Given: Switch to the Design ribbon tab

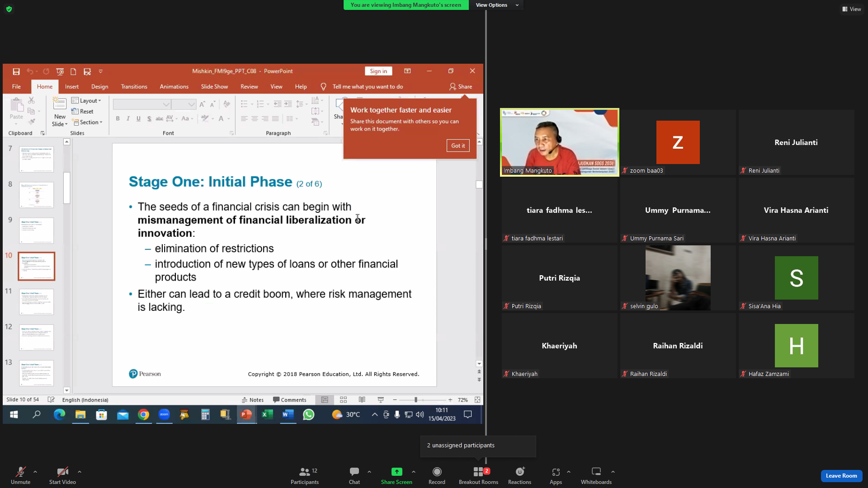Looking at the screenshot, I should pyautogui.click(x=99, y=87).
